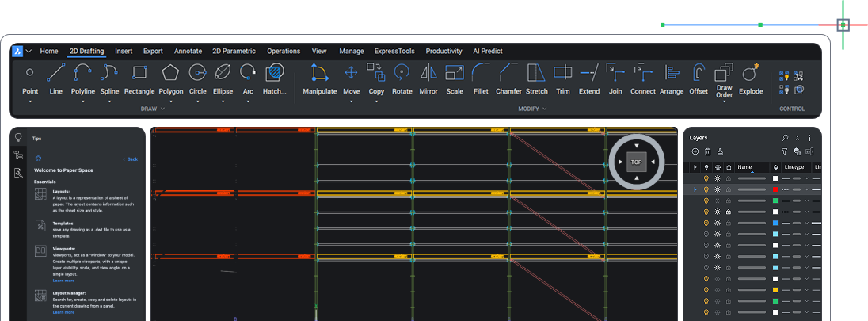Select the Scale tool

(455, 72)
